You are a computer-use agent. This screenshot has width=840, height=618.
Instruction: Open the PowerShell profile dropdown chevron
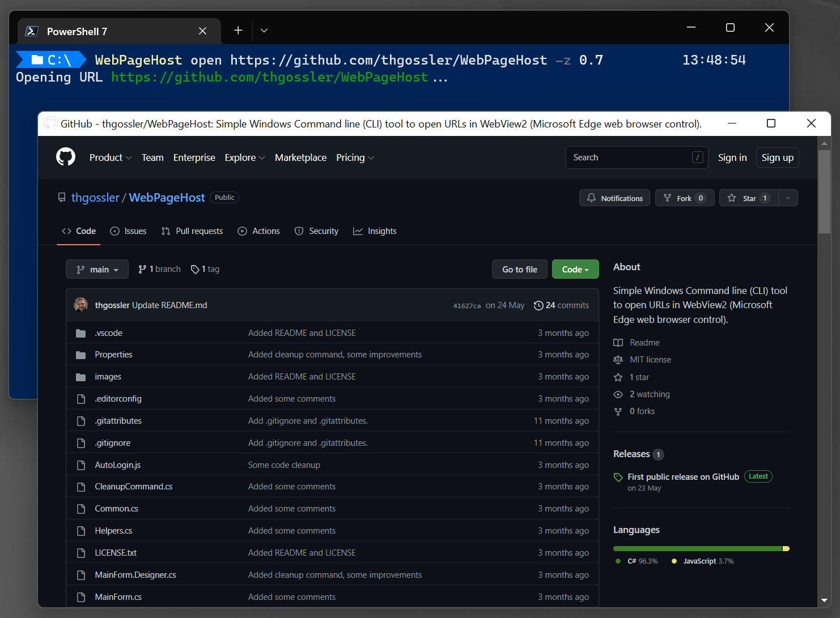tap(264, 31)
